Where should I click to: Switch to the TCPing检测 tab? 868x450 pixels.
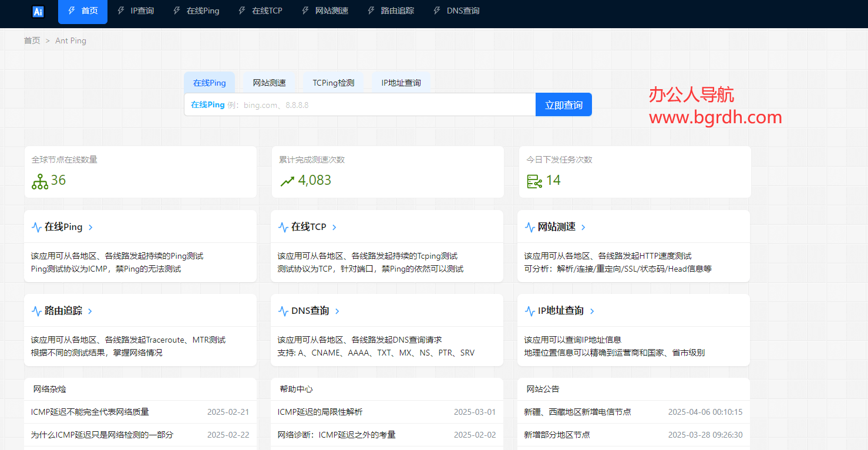pyautogui.click(x=333, y=83)
